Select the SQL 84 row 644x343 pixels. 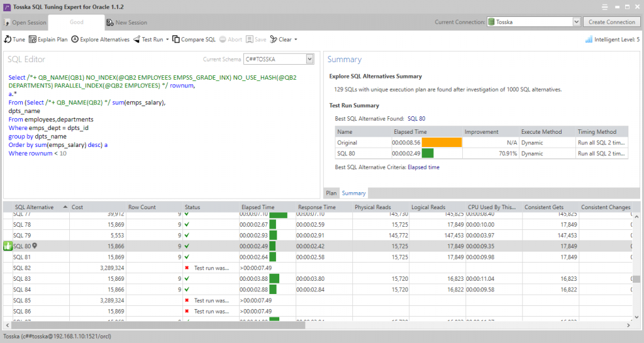click(317, 290)
